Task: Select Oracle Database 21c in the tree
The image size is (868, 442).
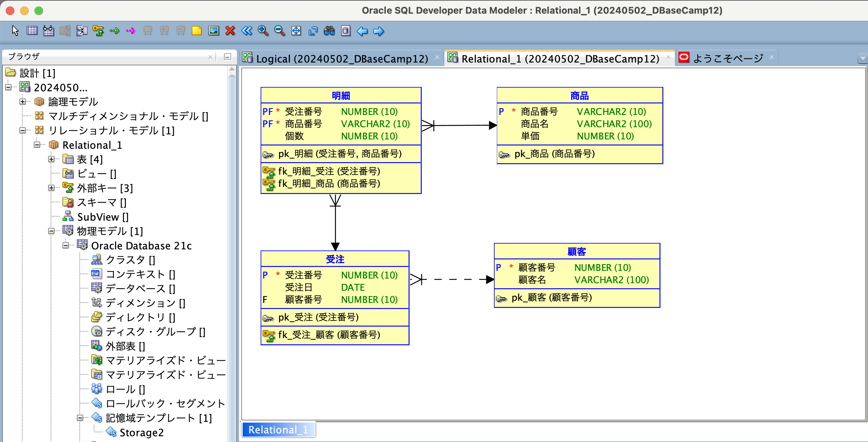Action: [x=142, y=245]
